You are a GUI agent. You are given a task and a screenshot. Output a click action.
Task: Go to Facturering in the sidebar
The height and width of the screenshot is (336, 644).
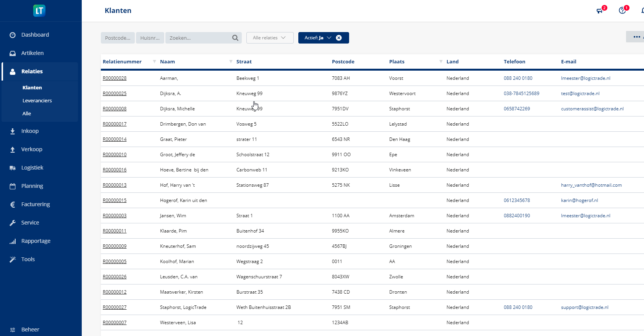tap(36, 204)
